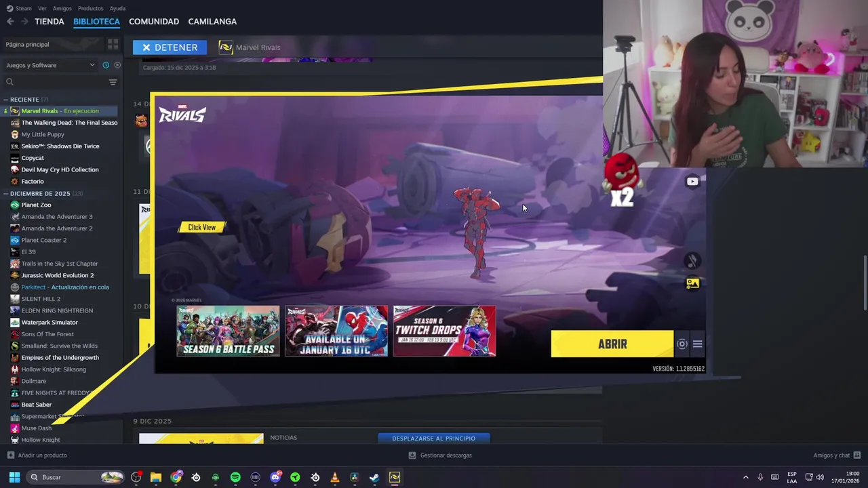Open the launcher hamburger menu
This screenshot has height=488, width=868.
(x=697, y=344)
